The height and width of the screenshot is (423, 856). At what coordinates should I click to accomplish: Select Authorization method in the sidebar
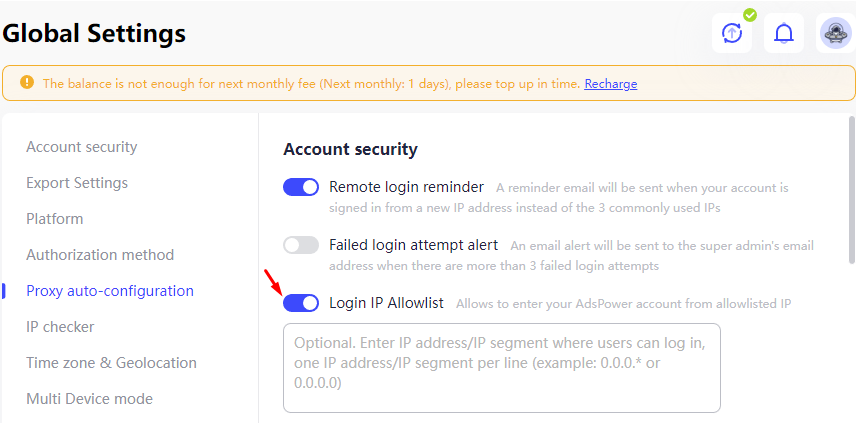pos(100,255)
